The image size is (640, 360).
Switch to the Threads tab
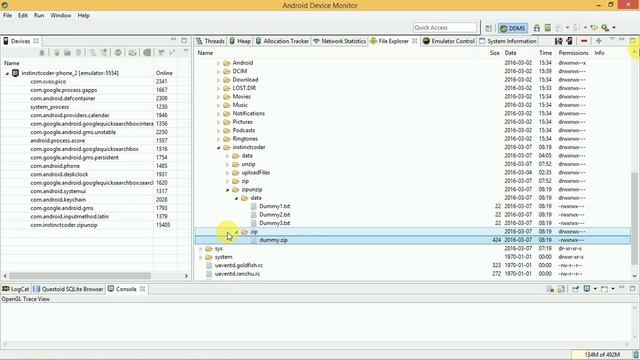coord(210,41)
